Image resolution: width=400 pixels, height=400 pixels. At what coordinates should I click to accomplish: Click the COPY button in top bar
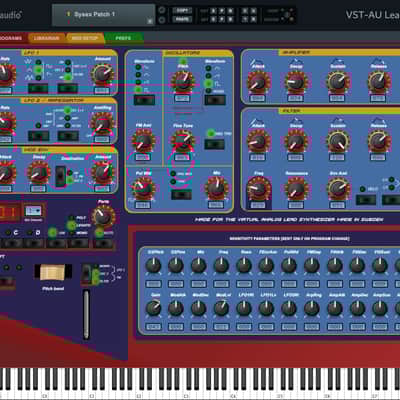182,11
